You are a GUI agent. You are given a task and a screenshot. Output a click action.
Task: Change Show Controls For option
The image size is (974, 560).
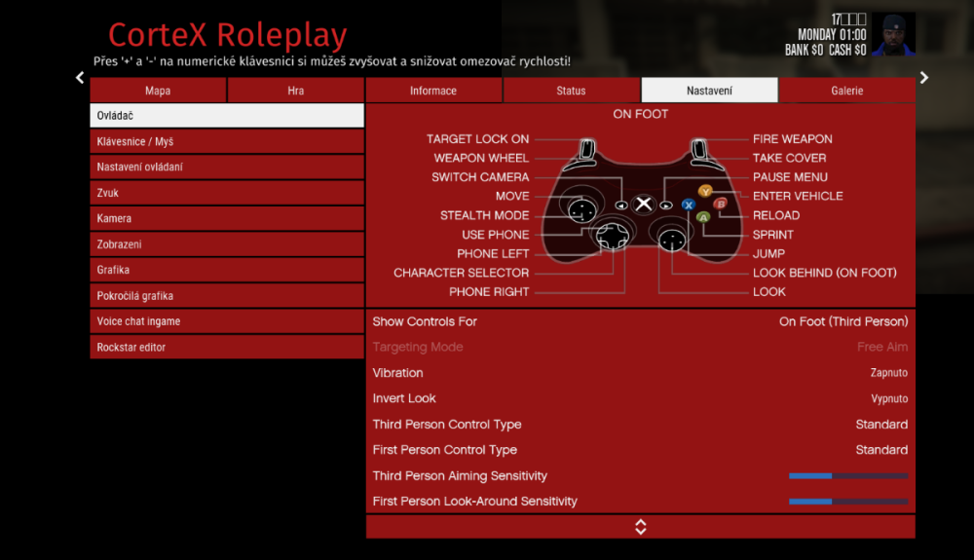[x=640, y=321]
